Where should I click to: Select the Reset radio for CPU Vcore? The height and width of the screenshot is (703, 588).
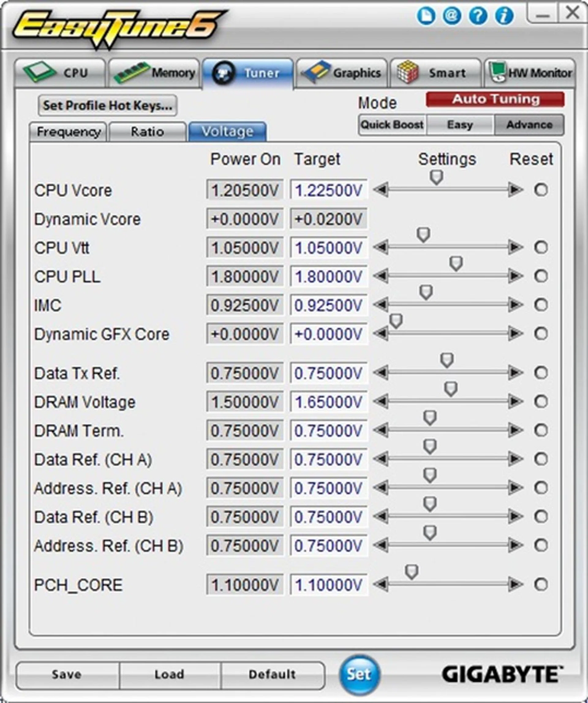(x=541, y=190)
